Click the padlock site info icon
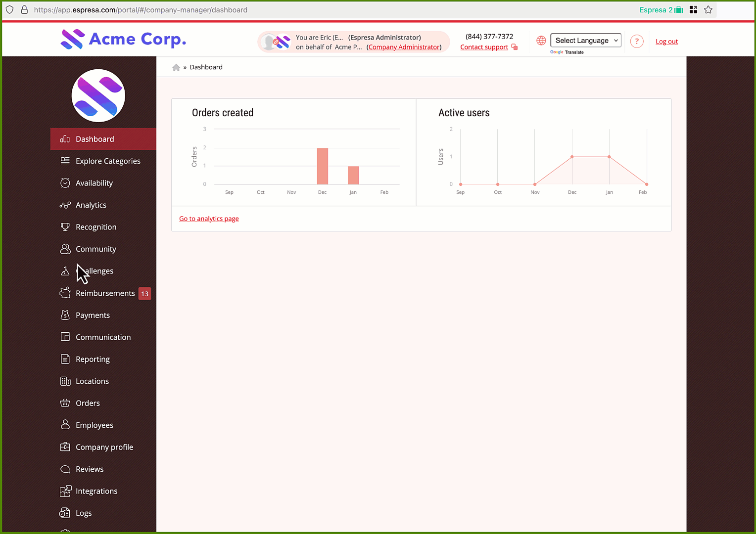 [24, 10]
